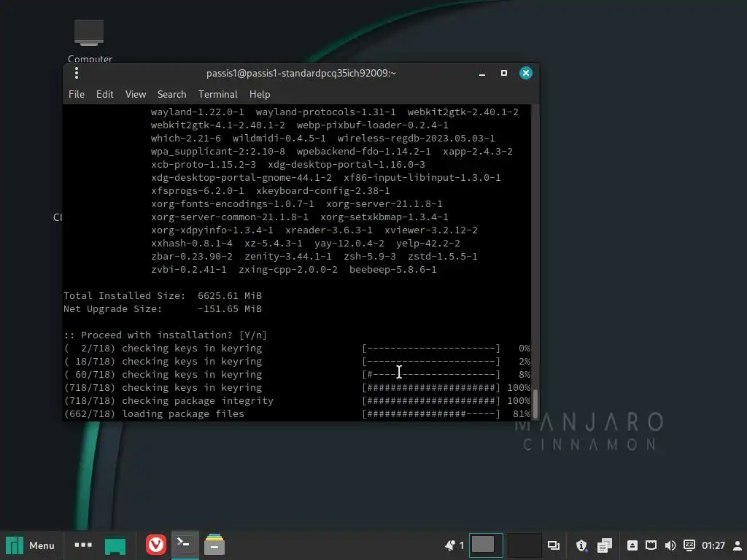
Task: Click the terminal vertical scrollbar thumb
Action: click(535, 404)
